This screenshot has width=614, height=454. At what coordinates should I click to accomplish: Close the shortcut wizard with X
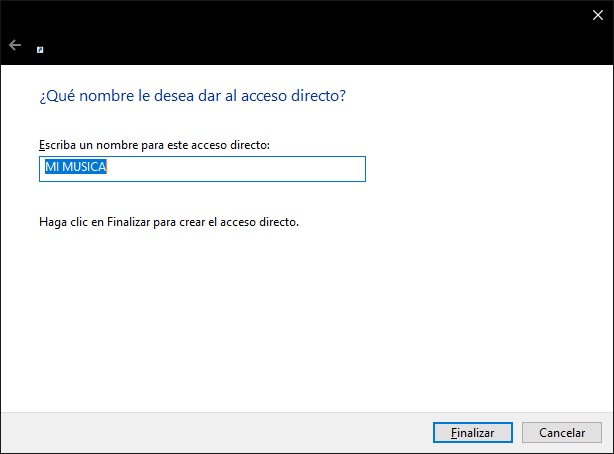597,15
